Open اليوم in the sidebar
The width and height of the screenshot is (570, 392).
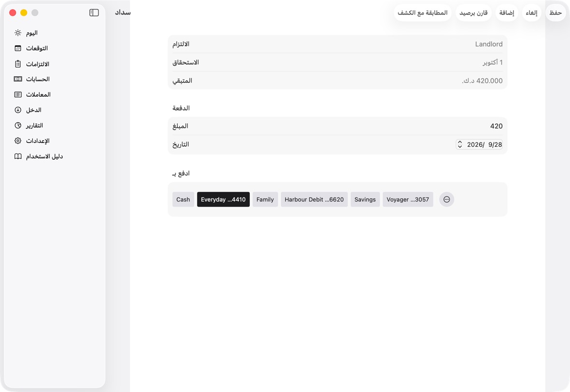coord(55,33)
